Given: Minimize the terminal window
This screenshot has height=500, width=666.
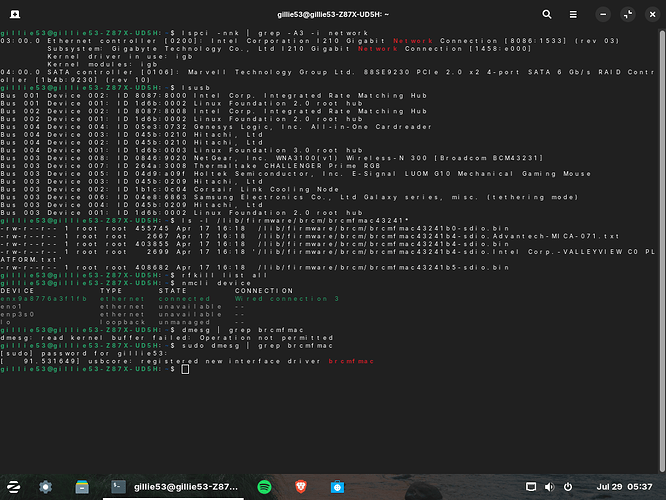Looking at the screenshot, I should click(603, 14).
